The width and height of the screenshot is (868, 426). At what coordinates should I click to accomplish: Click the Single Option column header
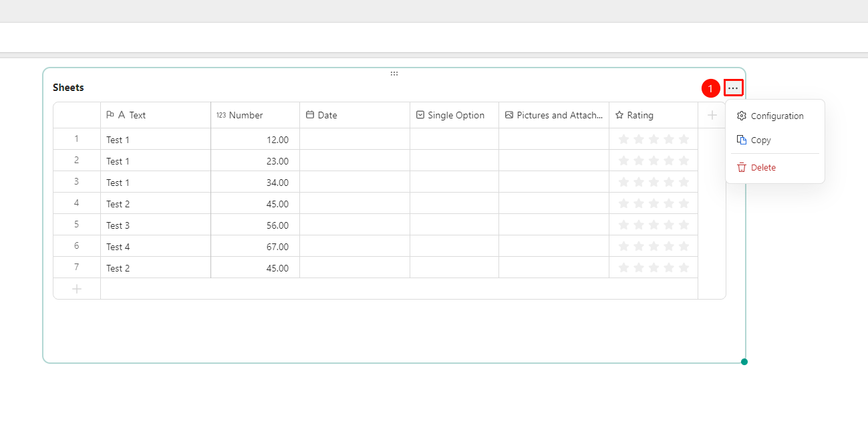[454, 115]
